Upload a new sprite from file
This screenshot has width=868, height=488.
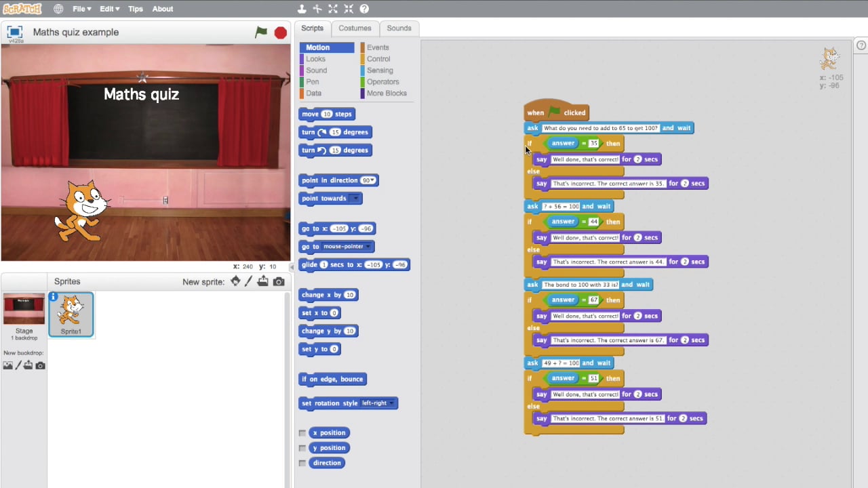click(262, 281)
